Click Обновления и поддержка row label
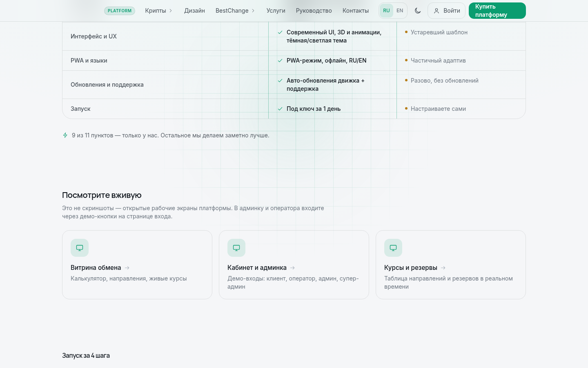This screenshot has height=368, width=588. (x=107, y=85)
